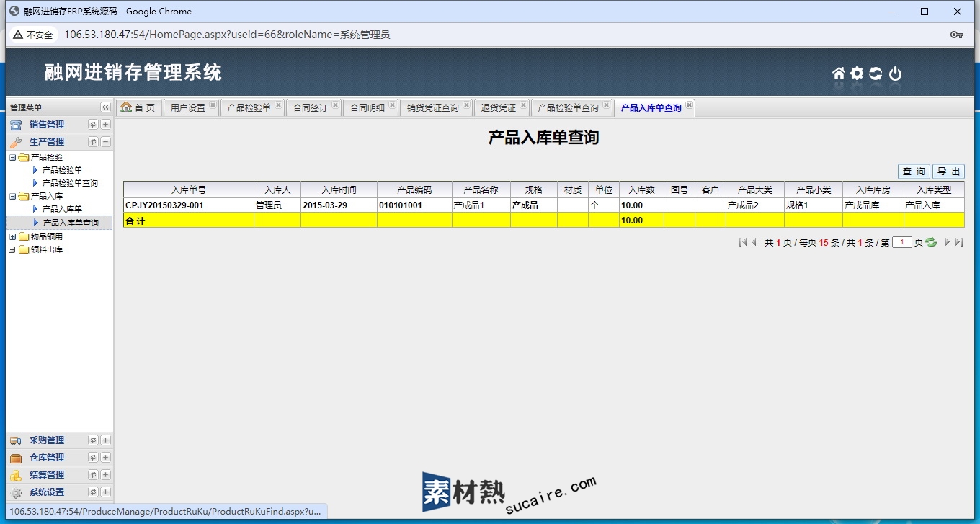Click reload icon beside 销售管理

[93, 125]
